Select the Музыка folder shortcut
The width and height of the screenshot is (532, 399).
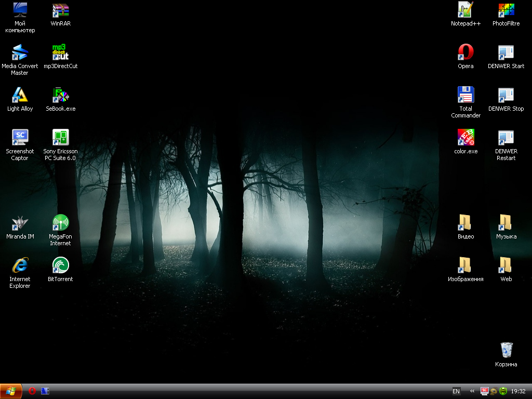(x=506, y=223)
